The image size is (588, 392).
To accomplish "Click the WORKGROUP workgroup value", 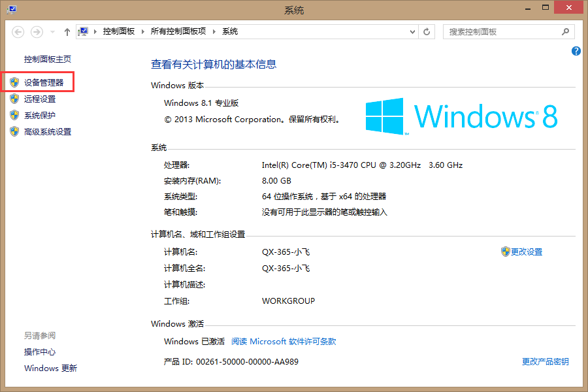I will [x=288, y=301].
